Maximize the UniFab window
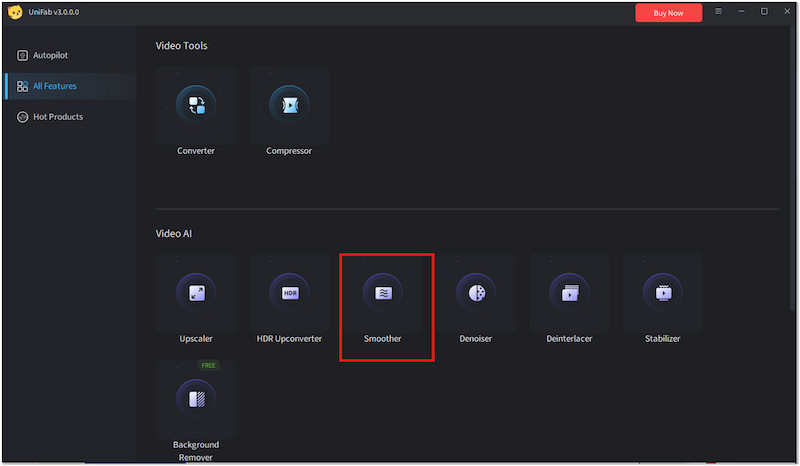This screenshot has width=800, height=466. (764, 11)
